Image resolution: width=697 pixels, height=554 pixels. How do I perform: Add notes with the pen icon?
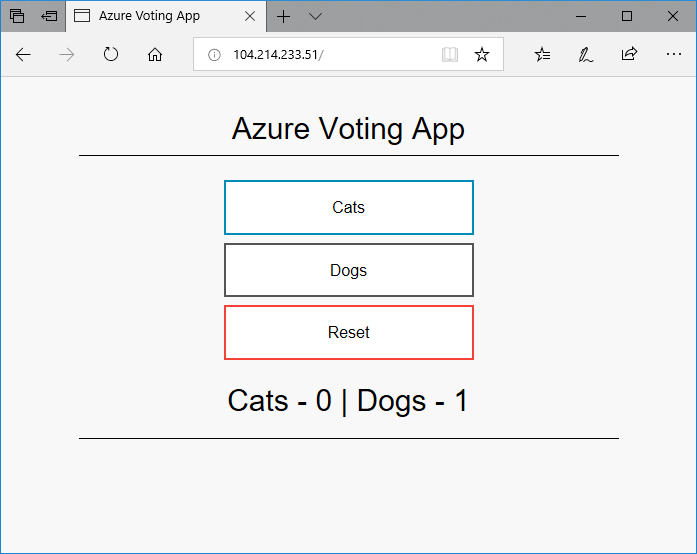point(585,55)
